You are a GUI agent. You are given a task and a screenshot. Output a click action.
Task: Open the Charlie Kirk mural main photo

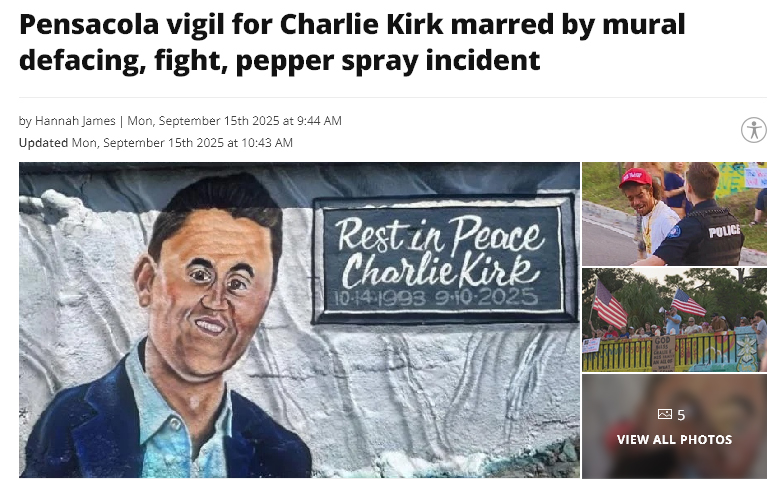pyautogui.click(x=300, y=320)
